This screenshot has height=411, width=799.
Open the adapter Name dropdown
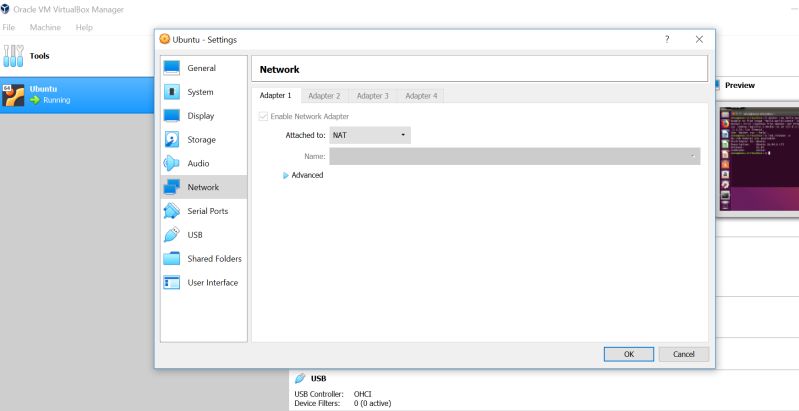coord(515,156)
